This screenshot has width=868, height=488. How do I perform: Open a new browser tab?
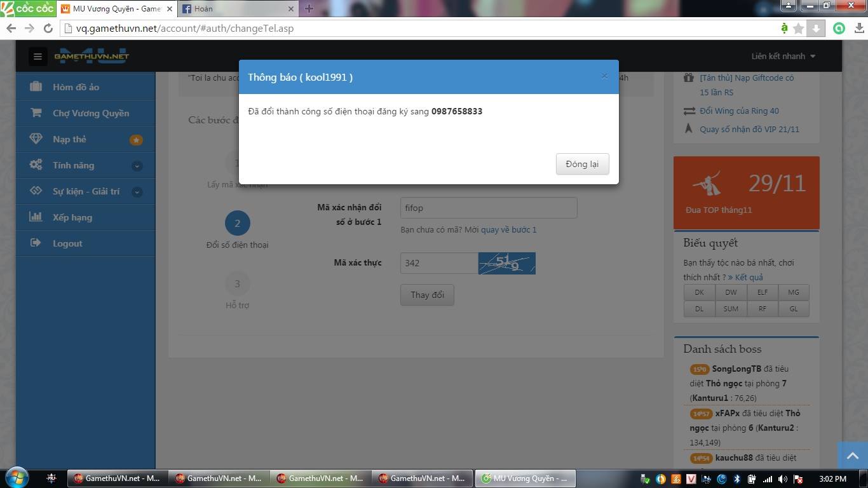click(x=309, y=9)
